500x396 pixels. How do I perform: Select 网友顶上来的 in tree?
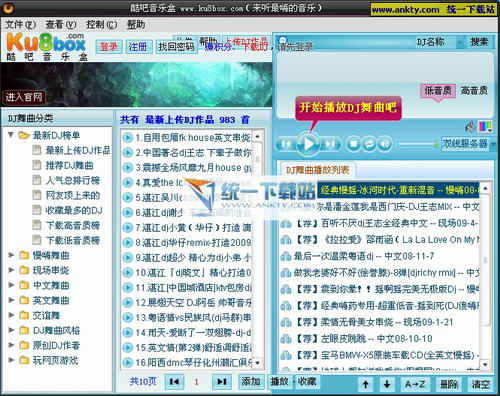pyautogui.click(x=73, y=195)
